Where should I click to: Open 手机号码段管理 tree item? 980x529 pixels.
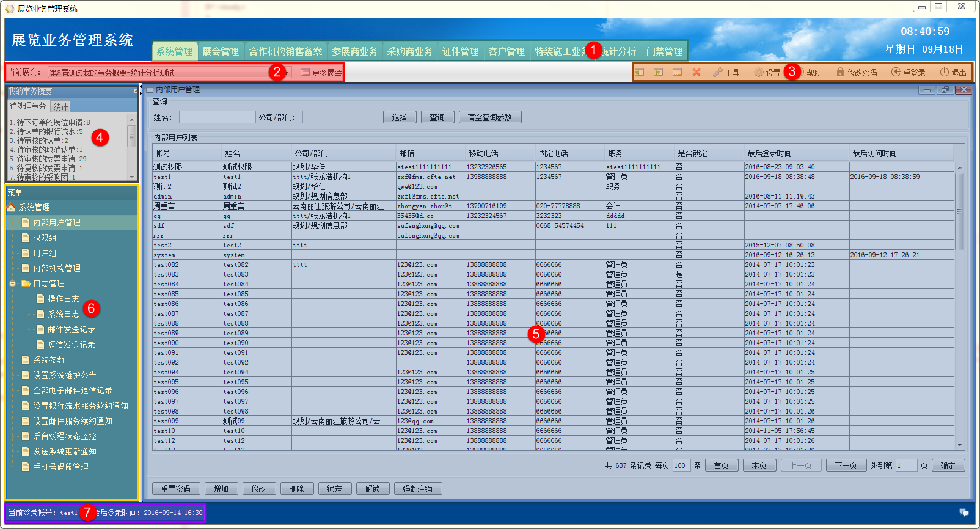click(x=61, y=467)
